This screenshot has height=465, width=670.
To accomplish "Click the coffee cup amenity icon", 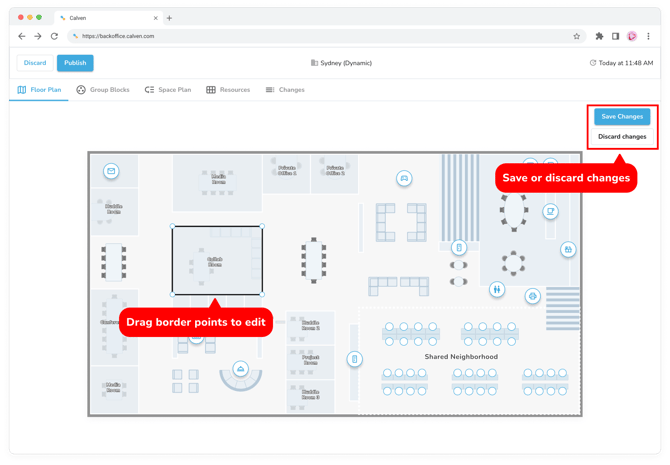I will (550, 212).
